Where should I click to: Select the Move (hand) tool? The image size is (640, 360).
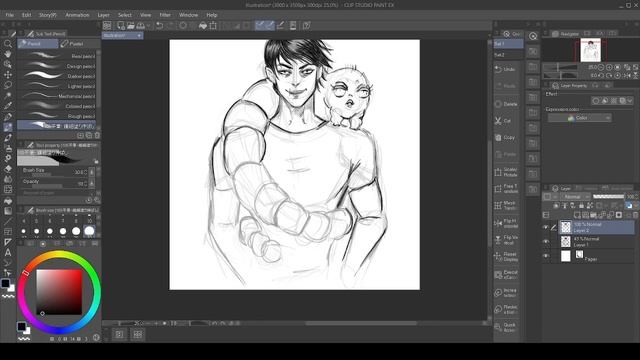pos(8,54)
